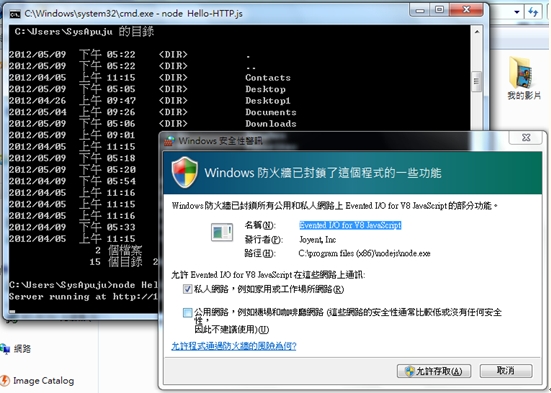The width and height of the screenshot is (551, 393).
Task: Click the 取消 cancel button
Action: 506,371
